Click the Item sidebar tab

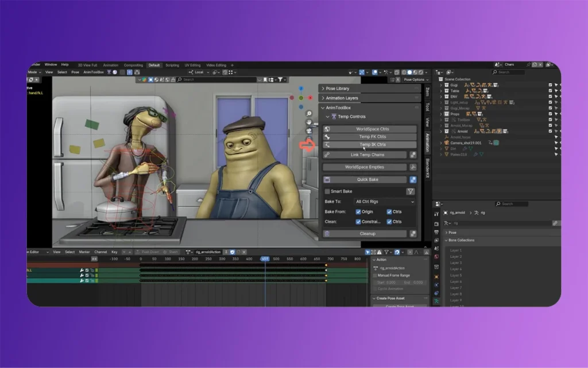427,91
